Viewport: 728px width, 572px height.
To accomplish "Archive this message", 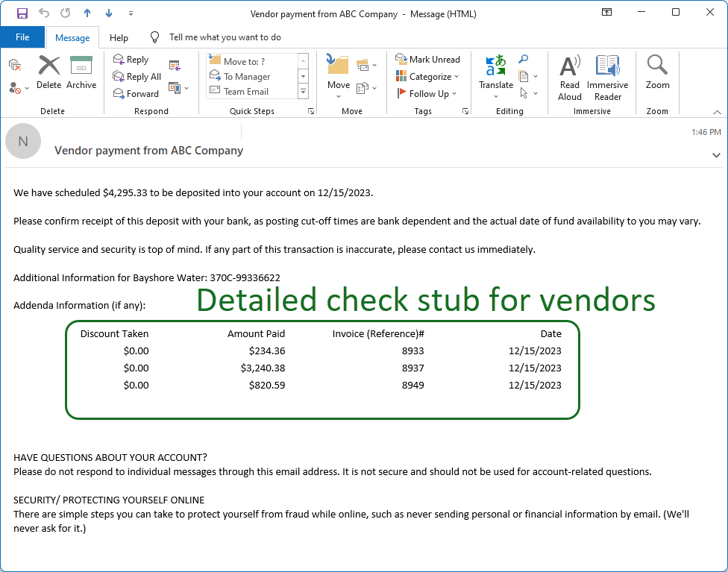I will (x=81, y=72).
